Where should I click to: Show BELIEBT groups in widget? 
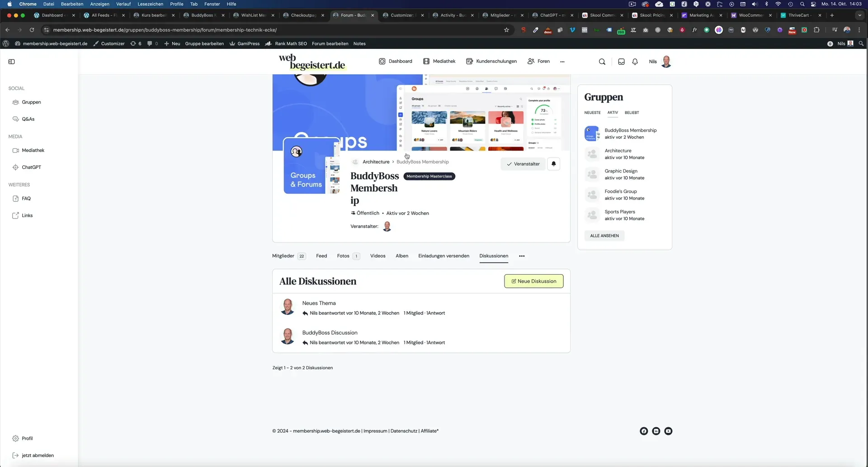[x=632, y=113]
